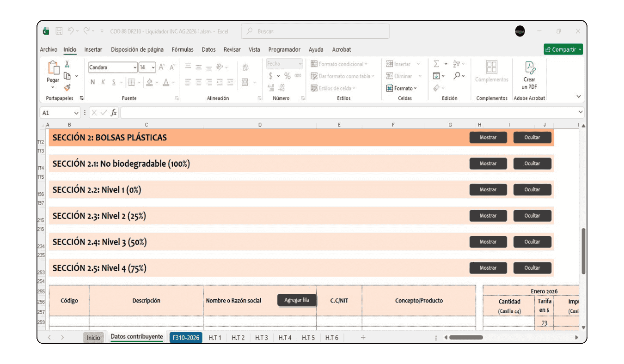Open the Candara font name dropdown
Viewport: 624px width, 364px height.
135,67
